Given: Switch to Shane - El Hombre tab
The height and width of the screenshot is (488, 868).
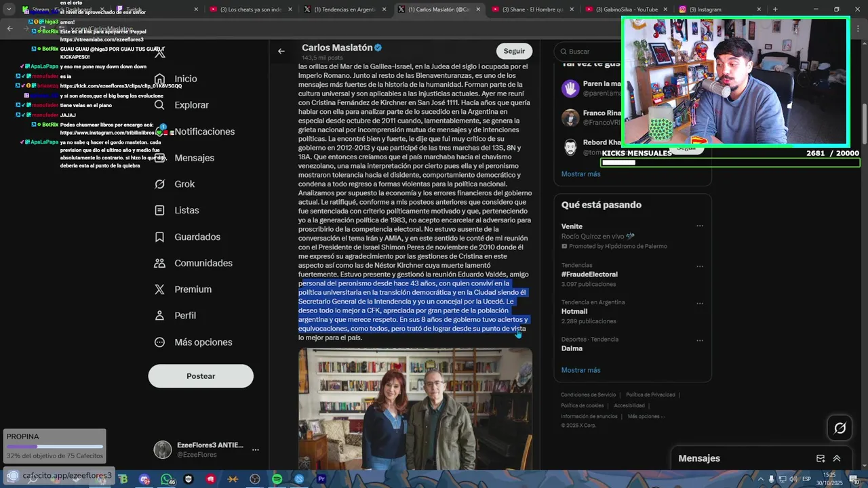Looking at the screenshot, I should [x=533, y=9].
